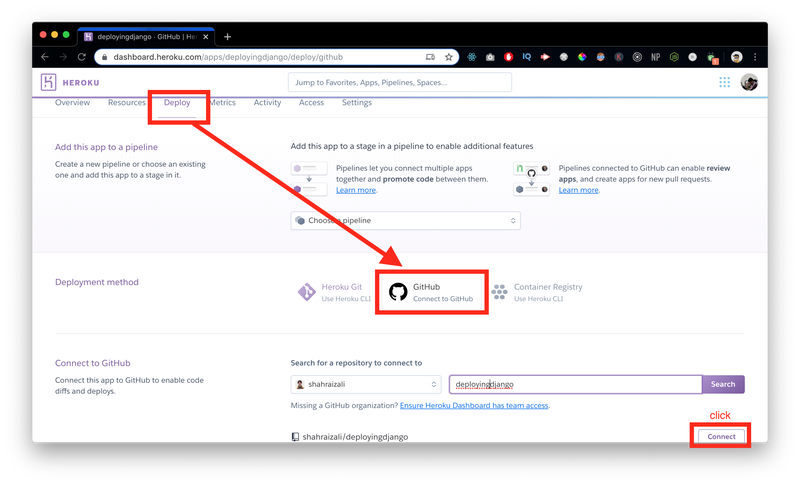Click the IQ extension icon
Viewport: 800px width, 485px height.
pyautogui.click(x=527, y=57)
